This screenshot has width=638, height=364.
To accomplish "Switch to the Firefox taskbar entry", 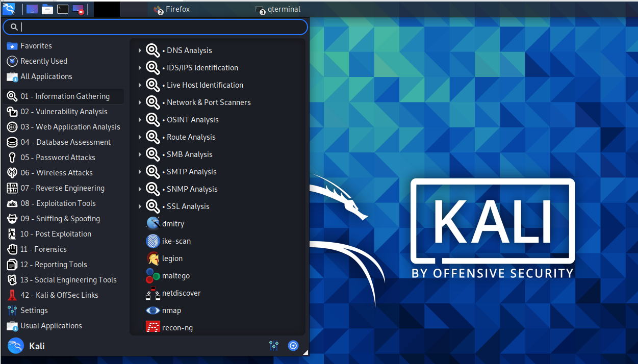I will 171,9.
